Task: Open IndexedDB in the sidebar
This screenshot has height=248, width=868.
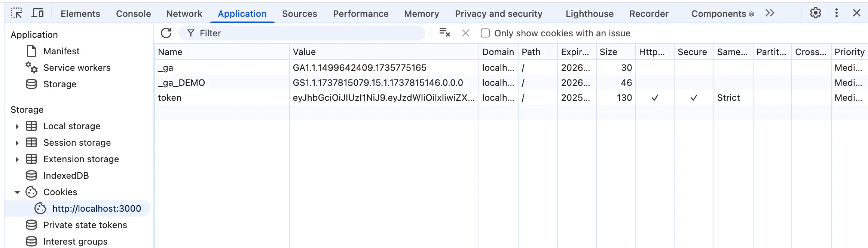Action: [x=66, y=176]
